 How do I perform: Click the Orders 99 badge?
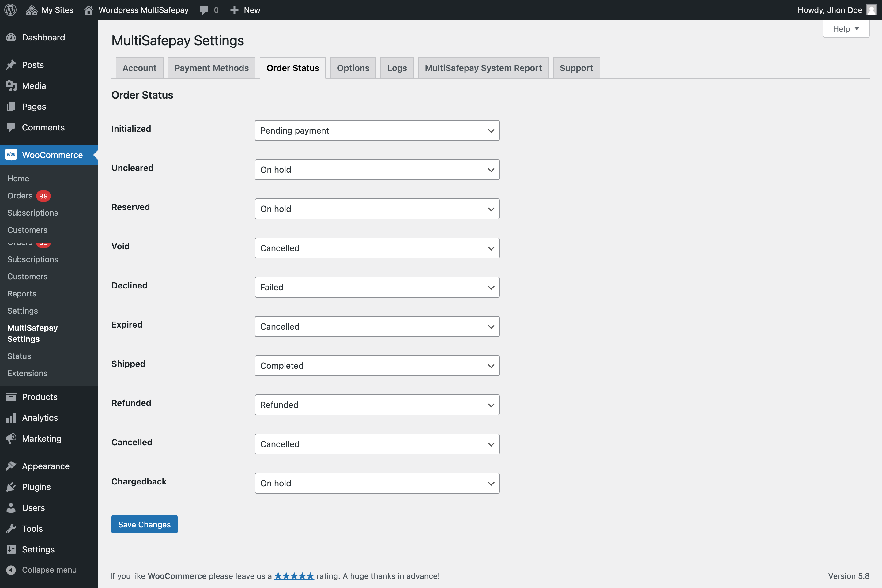pos(43,196)
